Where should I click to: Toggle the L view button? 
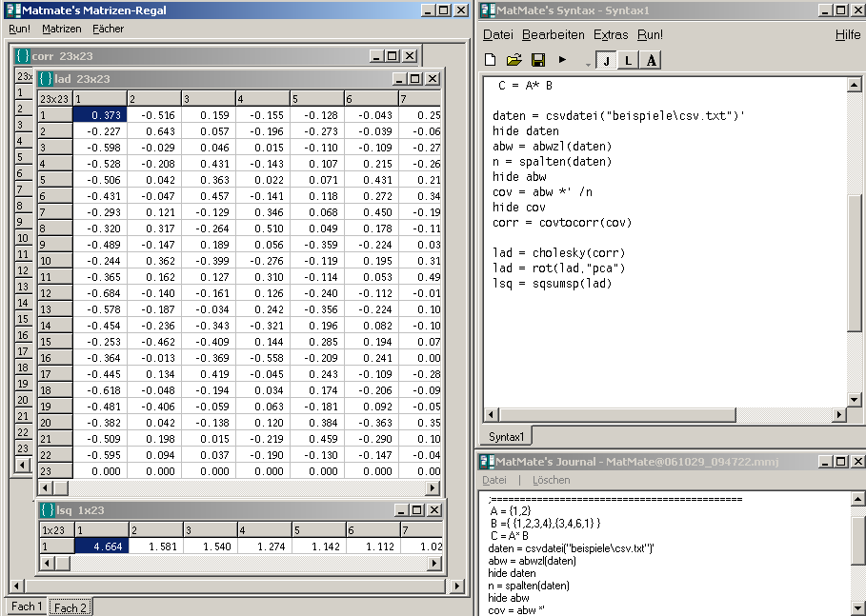point(630,59)
